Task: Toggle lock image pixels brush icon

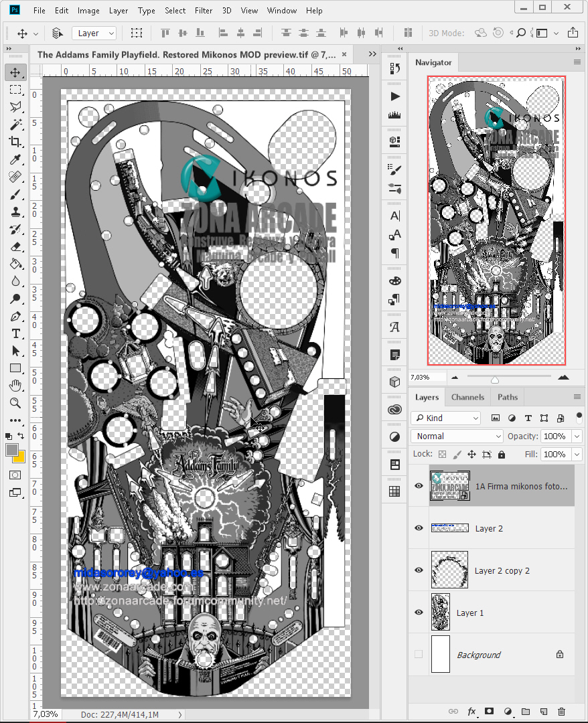Action: point(457,455)
